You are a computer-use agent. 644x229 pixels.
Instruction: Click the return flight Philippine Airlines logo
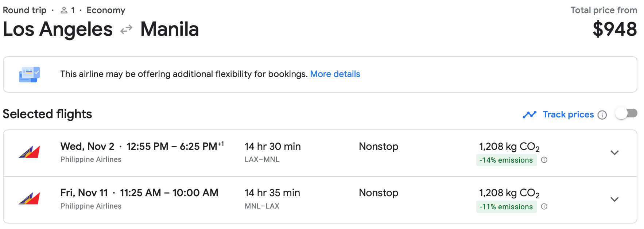click(x=29, y=199)
